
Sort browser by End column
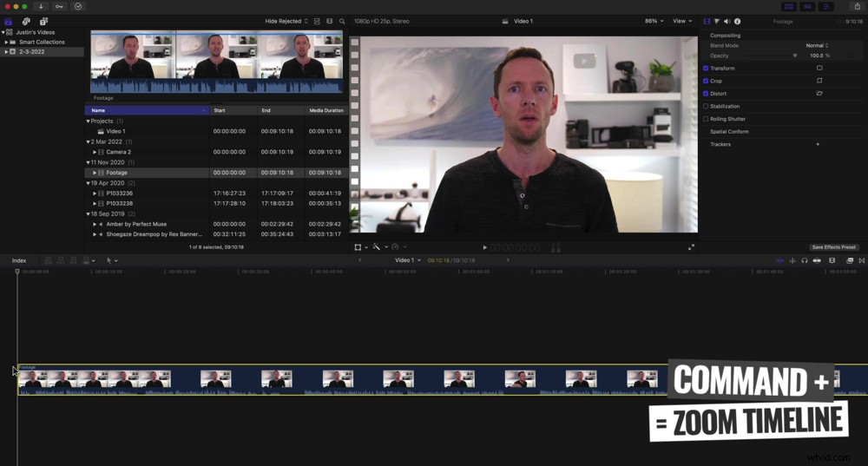click(282, 110)
